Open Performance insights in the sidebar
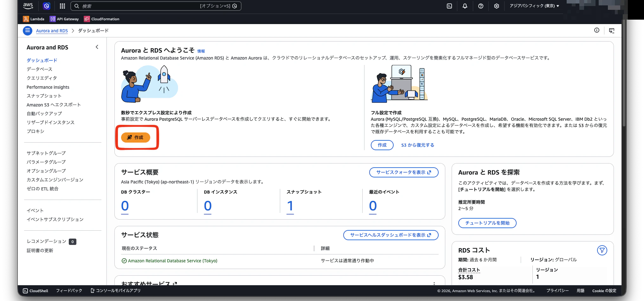 (x=48, y=87)
